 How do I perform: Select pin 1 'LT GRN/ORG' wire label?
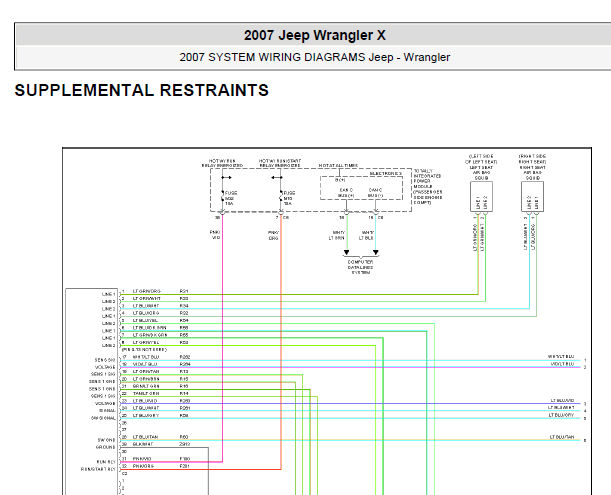tap(147, 291)
